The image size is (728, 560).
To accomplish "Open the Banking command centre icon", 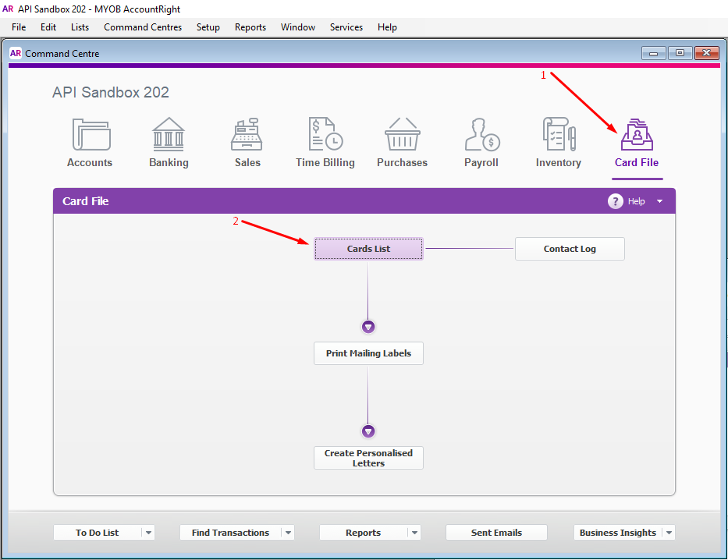I will click(169, 135).
